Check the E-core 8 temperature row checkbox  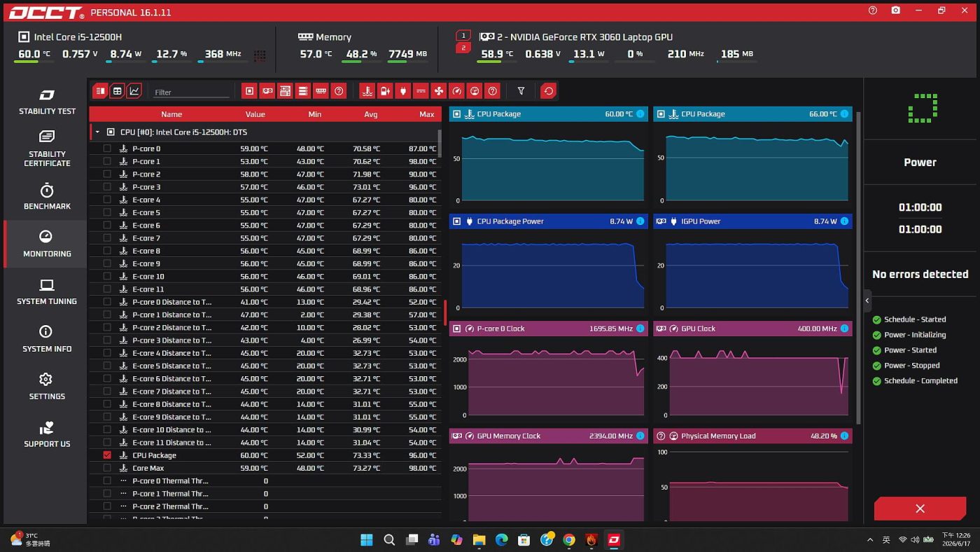(107, 251)
